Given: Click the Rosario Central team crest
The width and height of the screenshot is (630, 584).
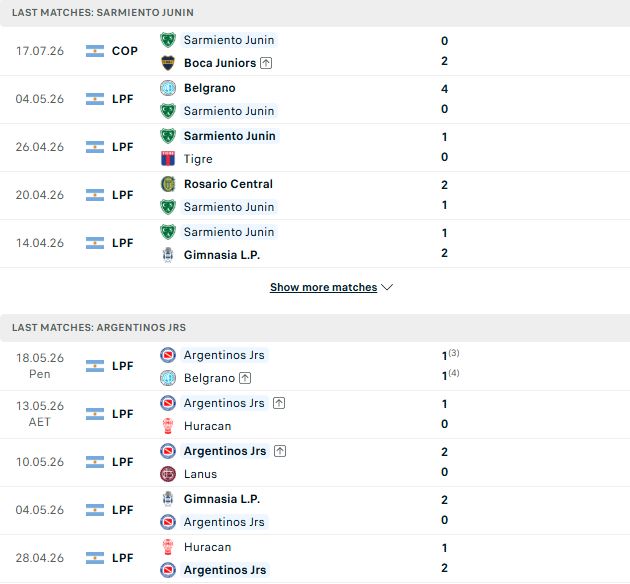Looking at the screenshot, I should (x=168, y=184).
